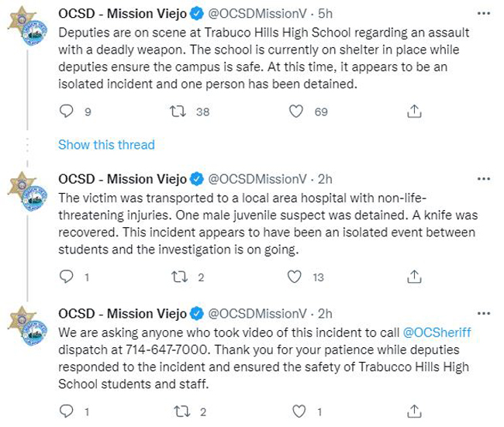Reply to the victim transported tweet
The height and width of the screenshot is (427, 504).
67,277
